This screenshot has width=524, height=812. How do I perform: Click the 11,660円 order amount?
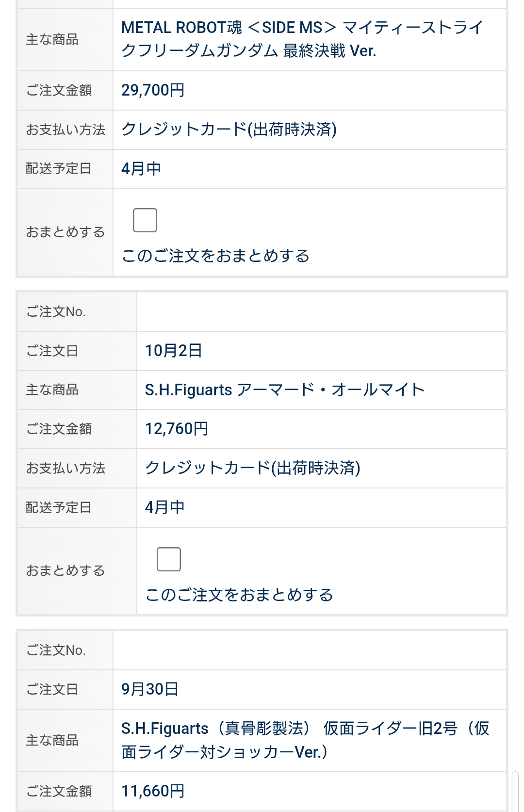153,791
